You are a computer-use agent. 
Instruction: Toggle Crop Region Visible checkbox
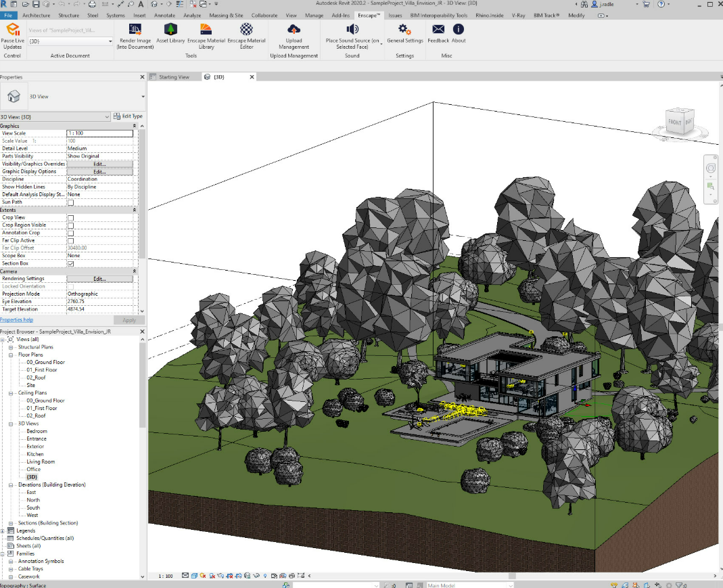click(x=70, y=225)
